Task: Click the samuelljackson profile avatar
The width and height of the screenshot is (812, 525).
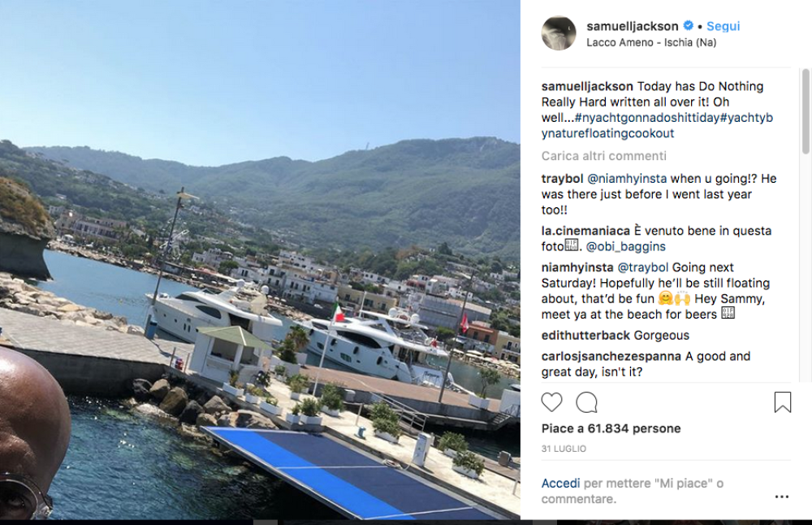Action: point(559,33)
